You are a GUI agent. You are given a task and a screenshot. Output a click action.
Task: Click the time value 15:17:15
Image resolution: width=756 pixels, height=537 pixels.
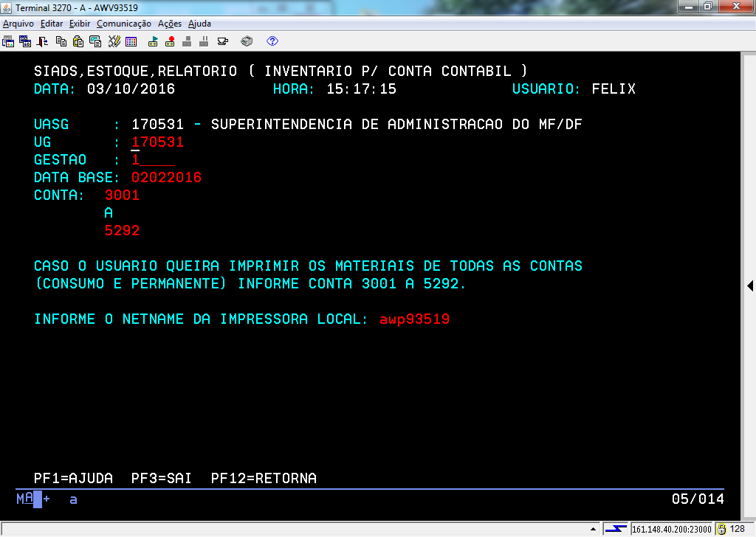pyautogui.click(x=361, y=89)
